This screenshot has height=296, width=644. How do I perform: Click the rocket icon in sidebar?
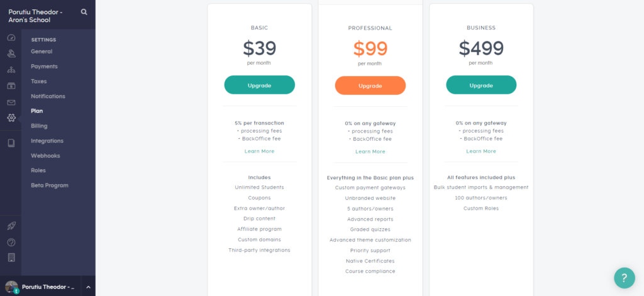[x=11, y=226]
